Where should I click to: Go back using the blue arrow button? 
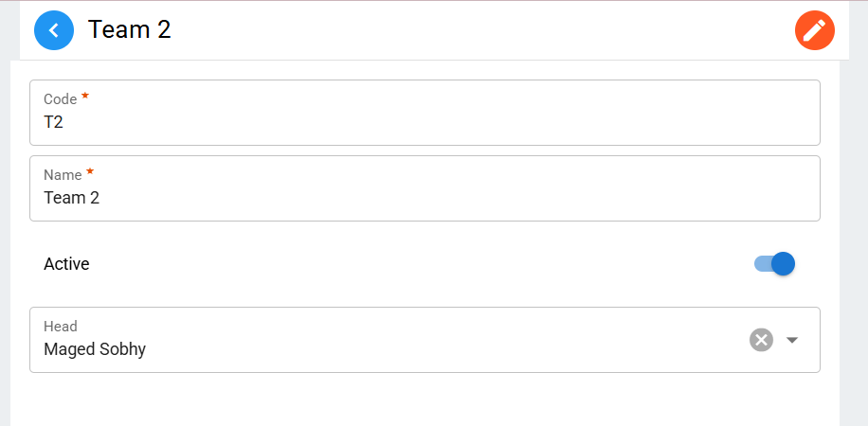tap(54, 30)
